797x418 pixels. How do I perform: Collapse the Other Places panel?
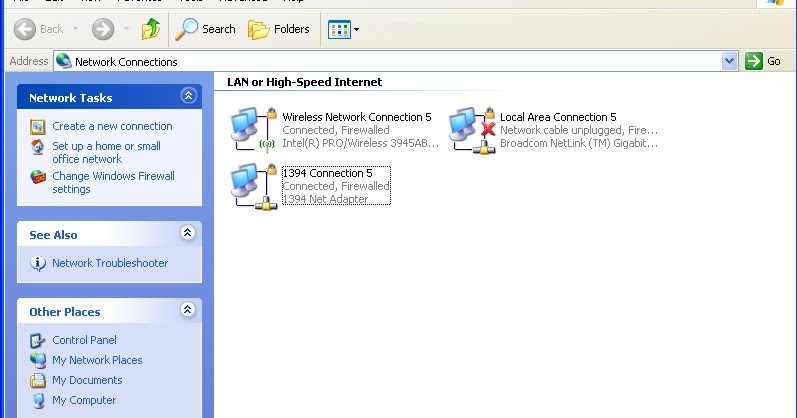click(x=188, y=309)
